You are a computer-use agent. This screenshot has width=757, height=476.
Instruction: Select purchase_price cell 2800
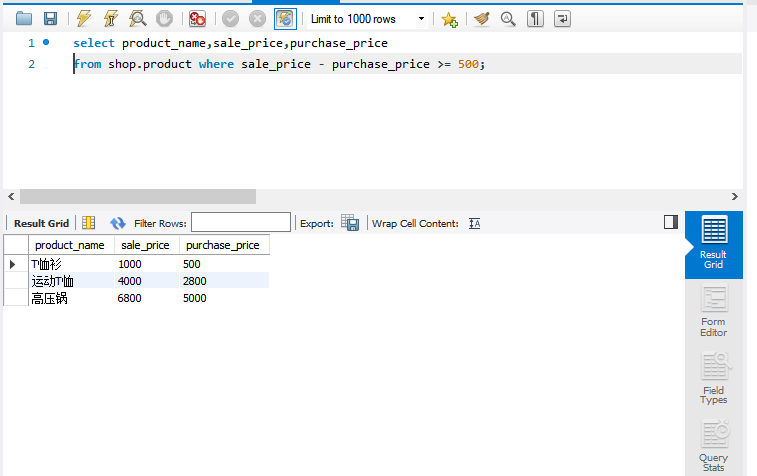click(224, 281)
